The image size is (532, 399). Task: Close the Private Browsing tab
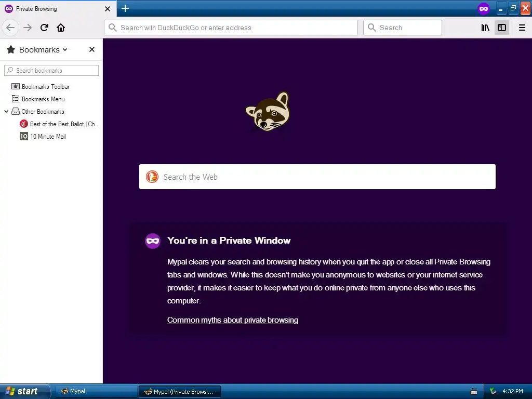(x=108, y=9)
